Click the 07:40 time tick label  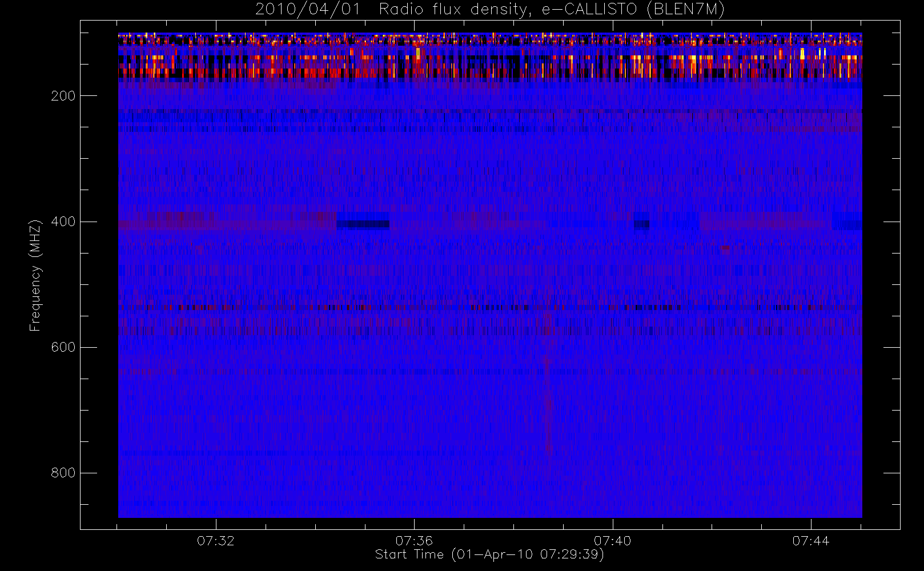tap(612, 541)
